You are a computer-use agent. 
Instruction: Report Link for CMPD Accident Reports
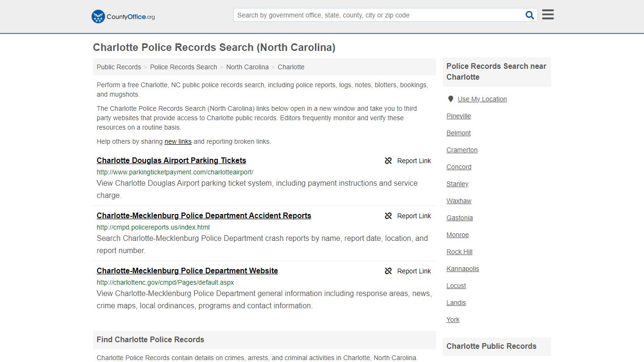pyautogui.click(x=414, y=216)
